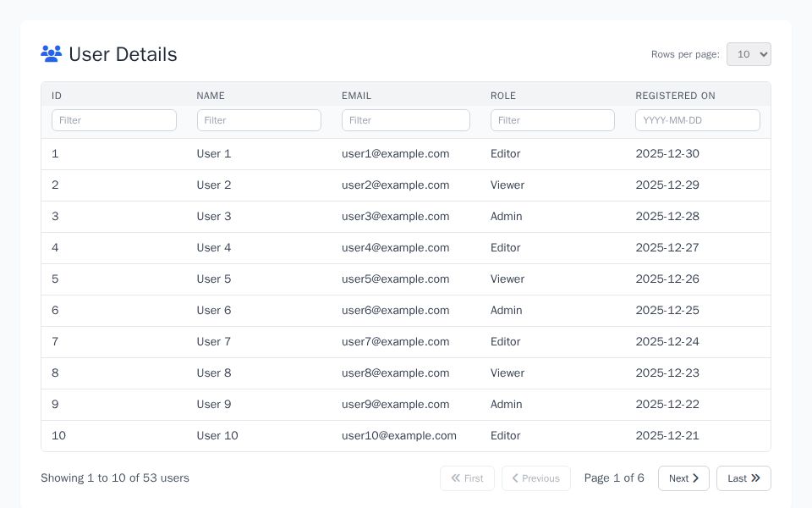Click user10@example.com in the table
The height and width of the screenshot is (508, 812).
pos(398,436)
